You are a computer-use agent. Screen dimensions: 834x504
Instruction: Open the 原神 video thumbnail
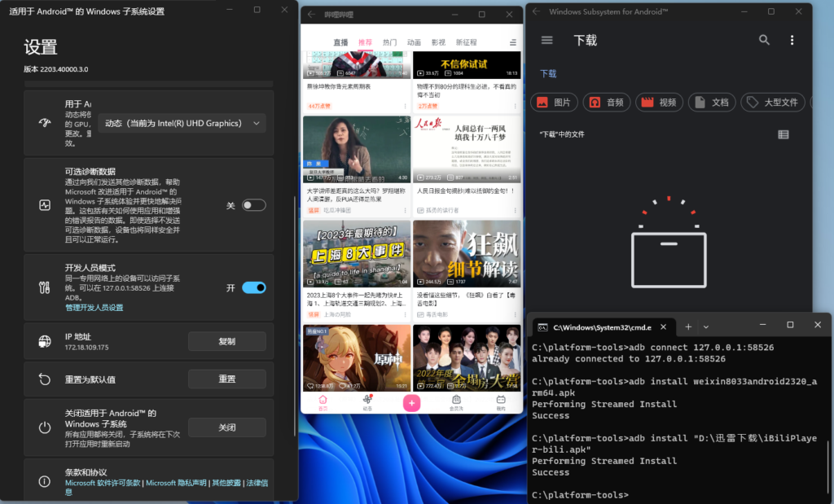tap(357, 357)
